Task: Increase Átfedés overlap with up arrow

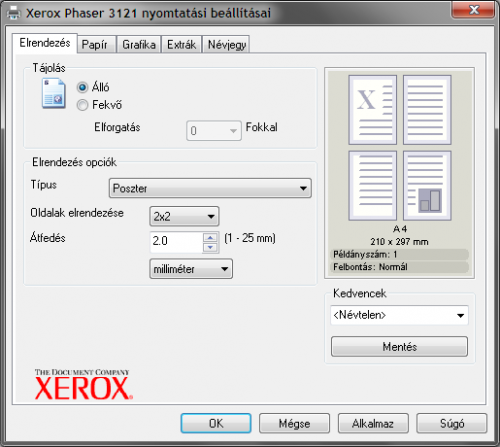Action: [x=210, y=237]
